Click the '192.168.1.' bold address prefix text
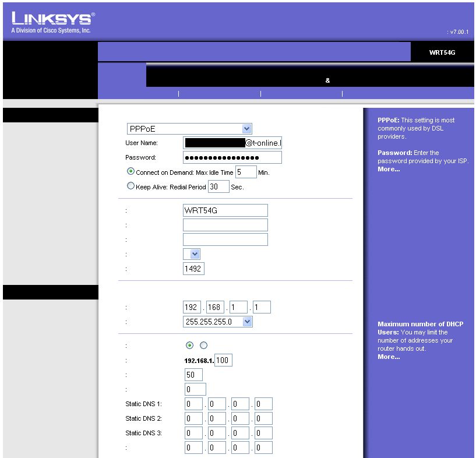The height and width of the screenshot is (458, 476). [199, 361]
